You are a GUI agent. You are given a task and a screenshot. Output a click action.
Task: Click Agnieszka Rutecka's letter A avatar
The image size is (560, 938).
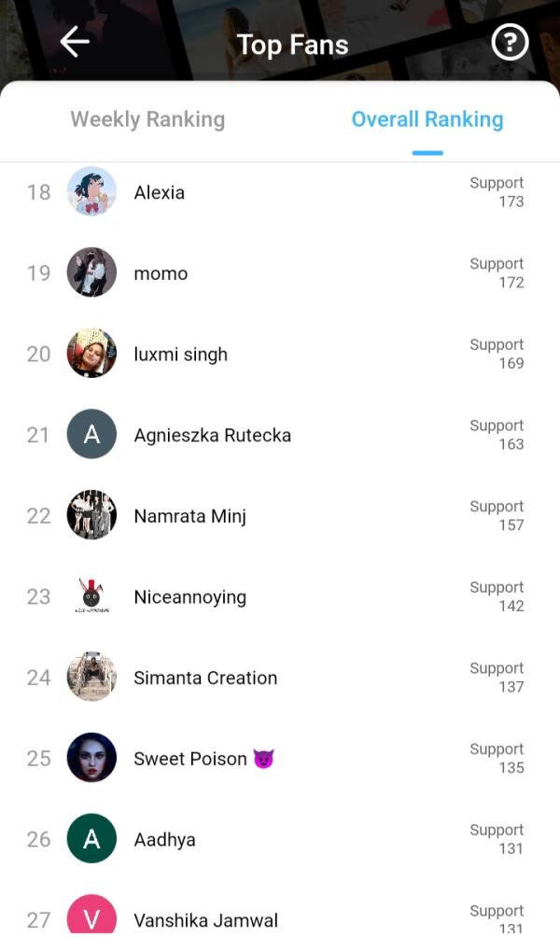click(91, 435)
